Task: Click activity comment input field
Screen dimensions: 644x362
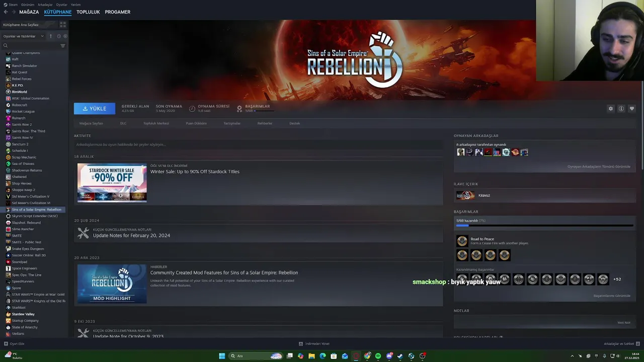Action: tap(258, 144)
